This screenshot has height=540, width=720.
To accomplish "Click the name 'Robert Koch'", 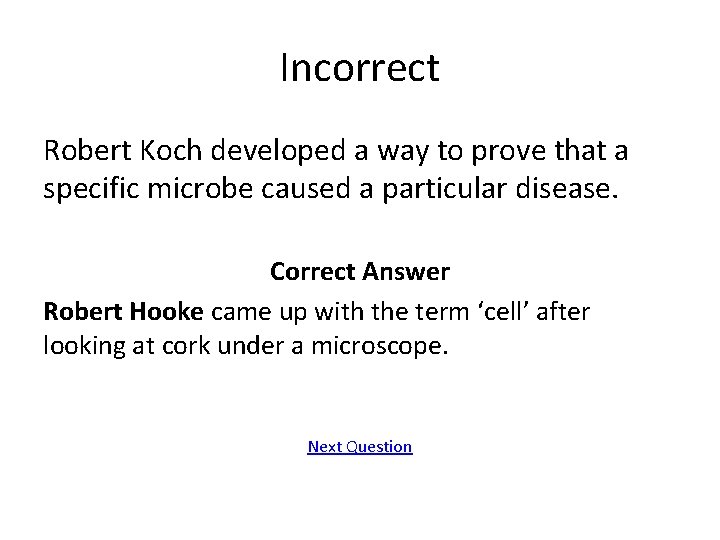I will [x=123, y=150].
